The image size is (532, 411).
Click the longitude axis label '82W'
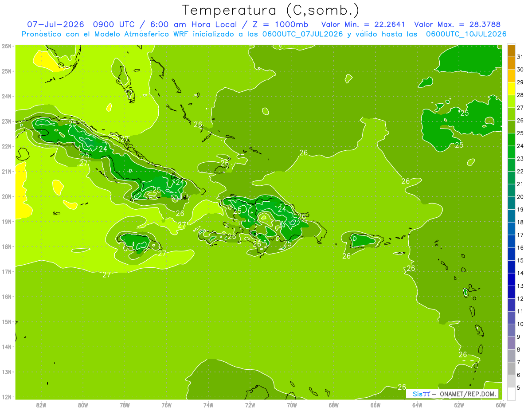pyautogui.click(x=41, y=405)
